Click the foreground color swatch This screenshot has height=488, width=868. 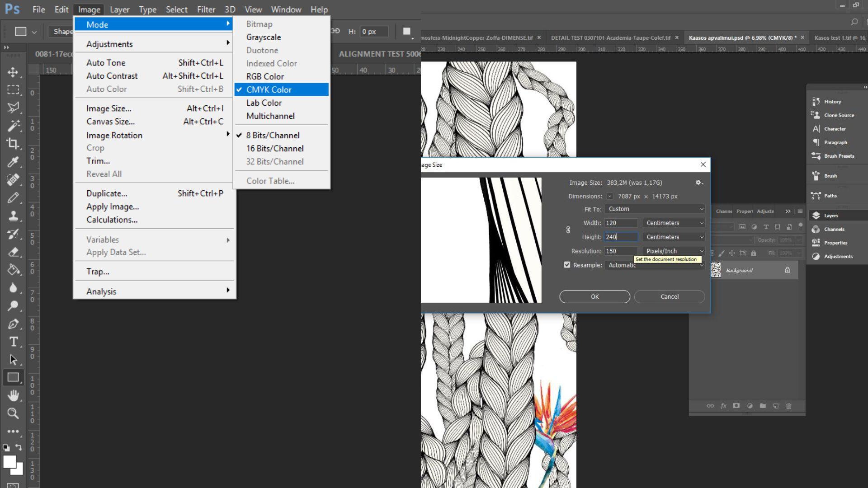[9, 462]
